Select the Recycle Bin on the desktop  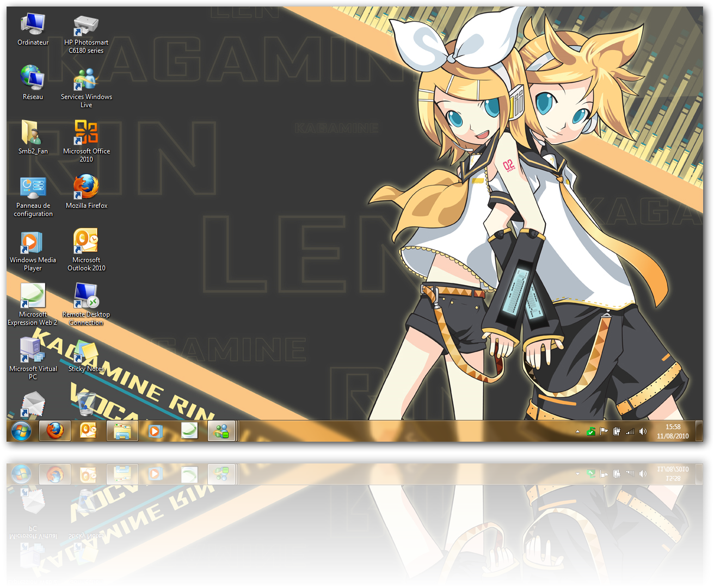(x=86, y=405)
